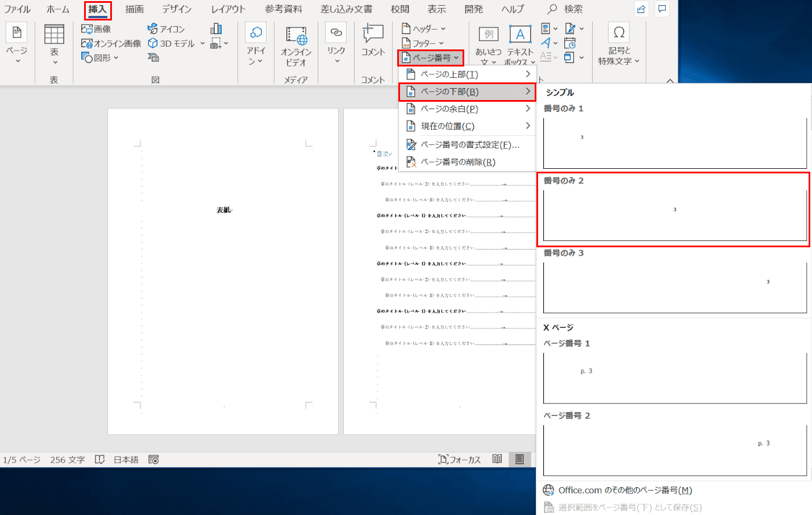The width and height of the screenshot is (812, 515).
Task: Open the アドイン add-ins menu
Action: [x=256, y=44]
